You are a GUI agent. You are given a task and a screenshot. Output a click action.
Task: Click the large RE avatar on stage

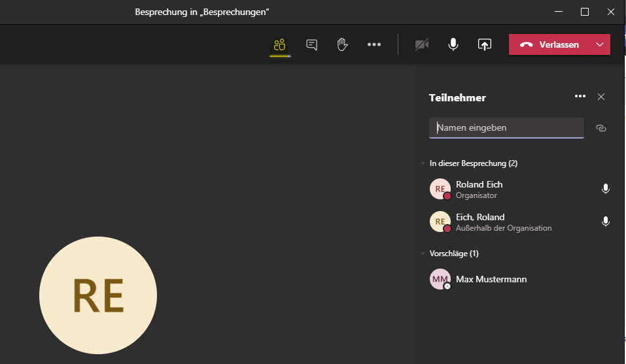point(98,295)
